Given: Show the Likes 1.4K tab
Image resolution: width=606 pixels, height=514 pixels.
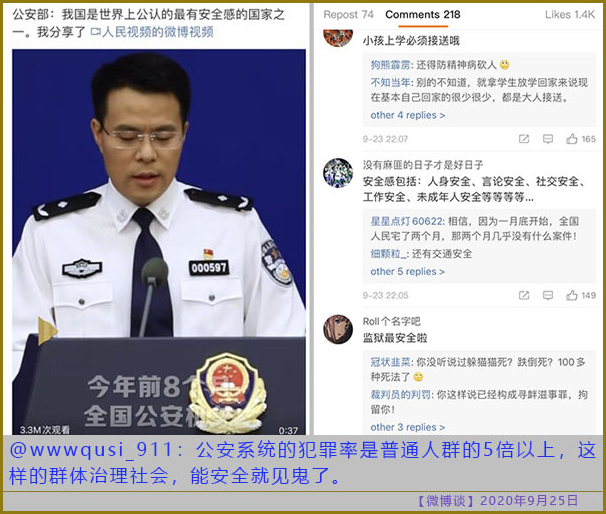Looking at the screenshot, I should coord(570,15).
